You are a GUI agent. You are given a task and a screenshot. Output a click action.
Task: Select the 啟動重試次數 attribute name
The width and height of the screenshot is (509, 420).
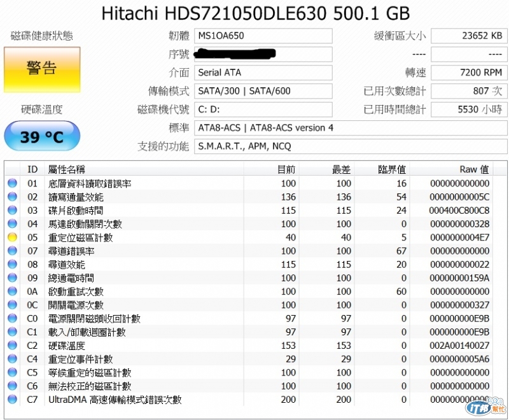click(76, 291)
